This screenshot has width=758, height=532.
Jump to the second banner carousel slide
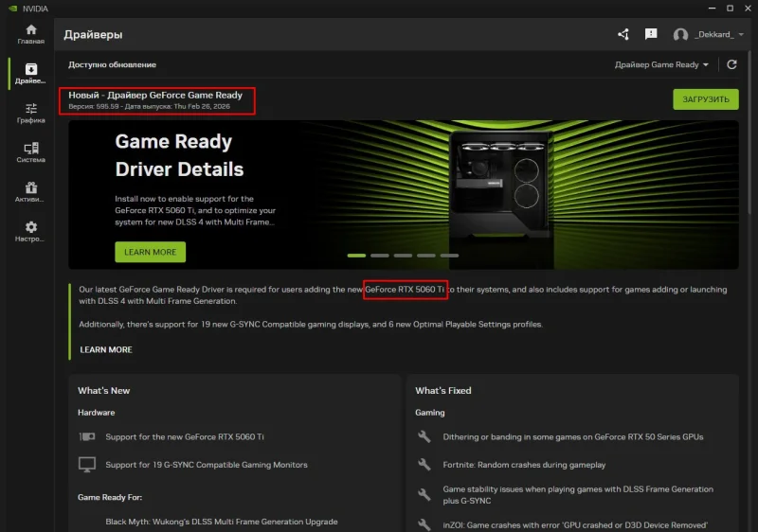[x=379, y=256]
